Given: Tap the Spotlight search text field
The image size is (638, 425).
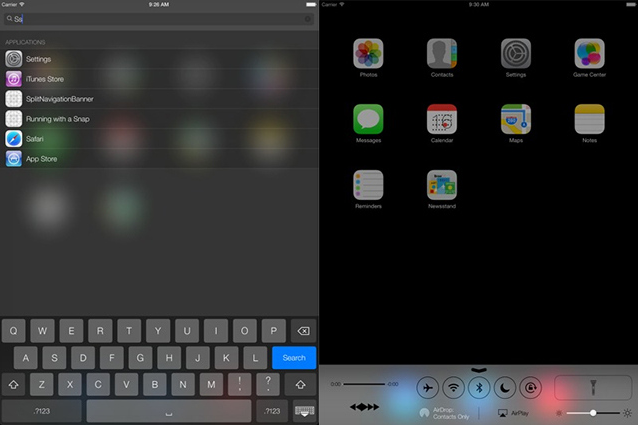Looking at the screenshot, I should click(160, 19).
